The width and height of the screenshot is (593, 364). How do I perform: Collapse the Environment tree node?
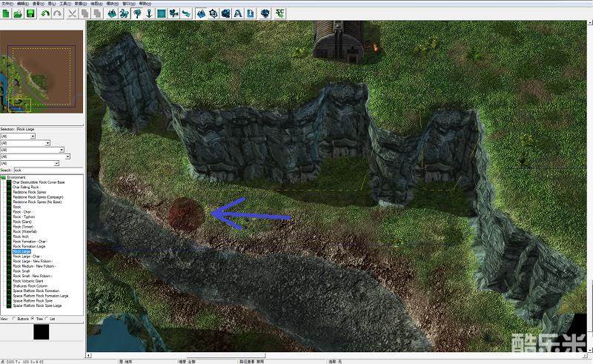[3, 178]
